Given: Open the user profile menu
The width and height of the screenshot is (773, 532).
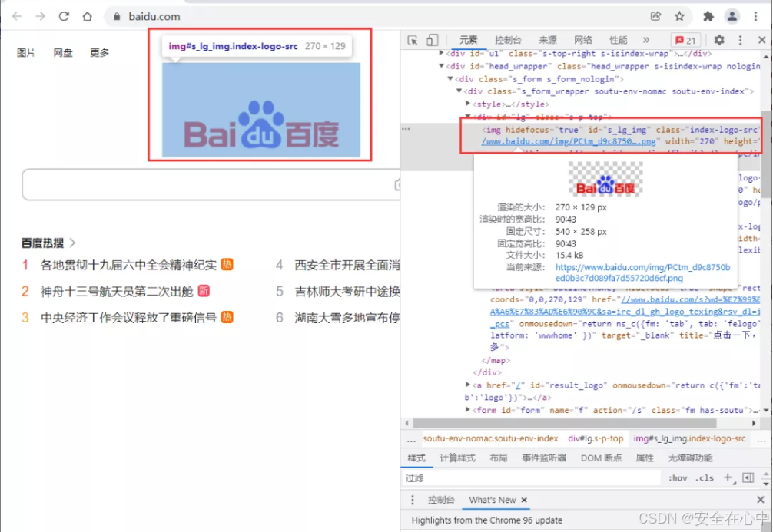Looking at the screenshot, I should pyautogui.click(x=732, y=16).
